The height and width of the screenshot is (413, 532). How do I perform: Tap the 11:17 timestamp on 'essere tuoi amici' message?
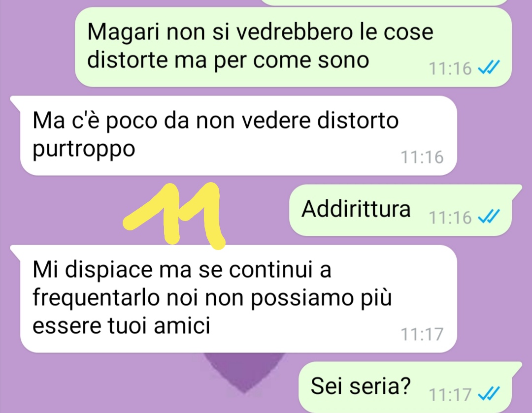point(422,334)
